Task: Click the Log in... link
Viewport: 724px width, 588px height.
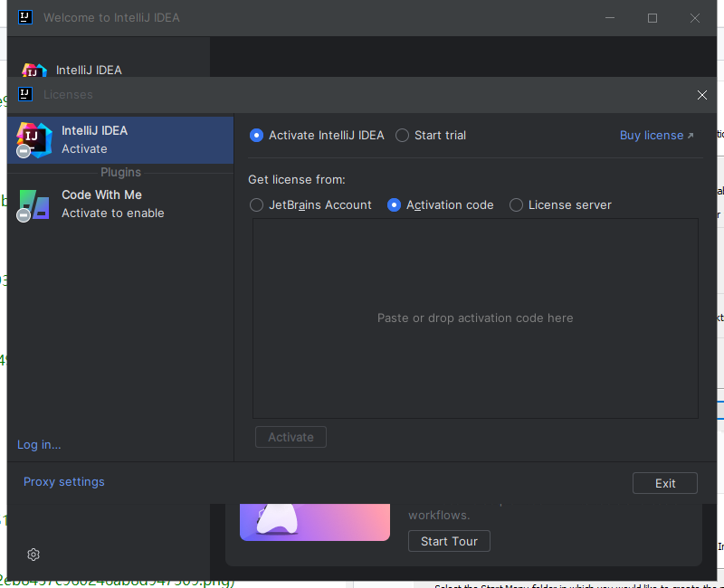Action: [x=39, y=445]
